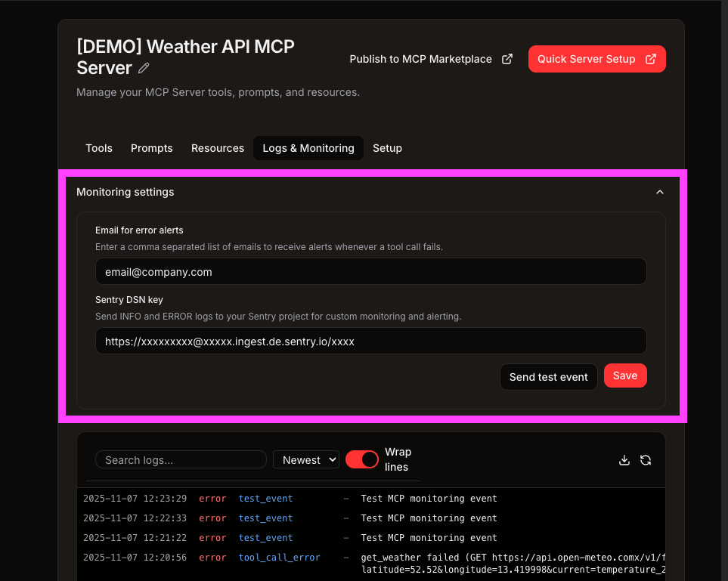728x581 pixels.
Task: Switch to the Prompts tab
Action: [151, 148]
